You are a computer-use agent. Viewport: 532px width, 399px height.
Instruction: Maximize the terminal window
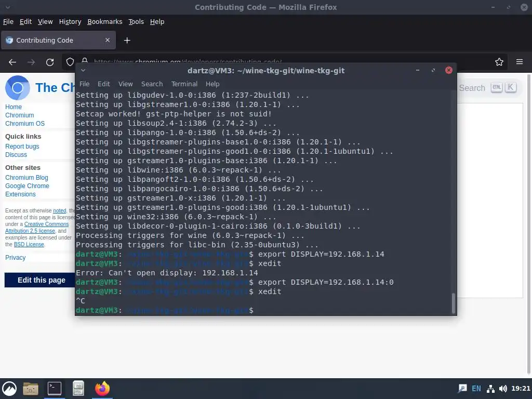(433, 70)
